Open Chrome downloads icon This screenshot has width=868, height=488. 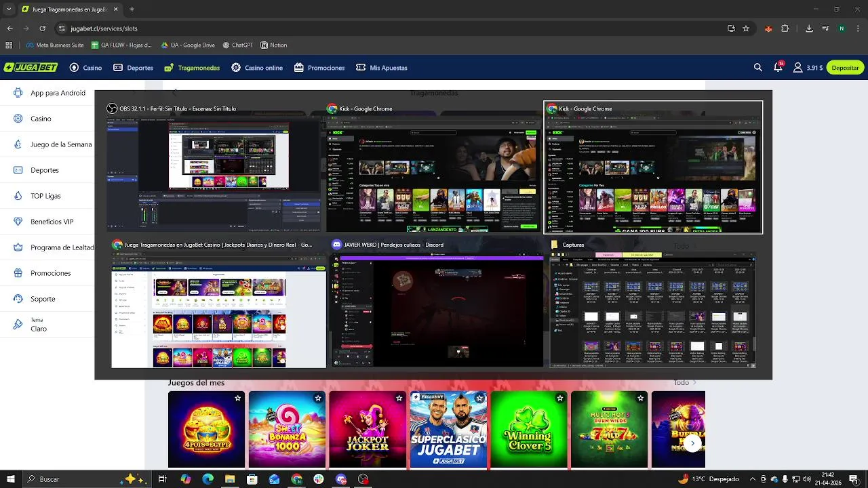click(809, 28)
